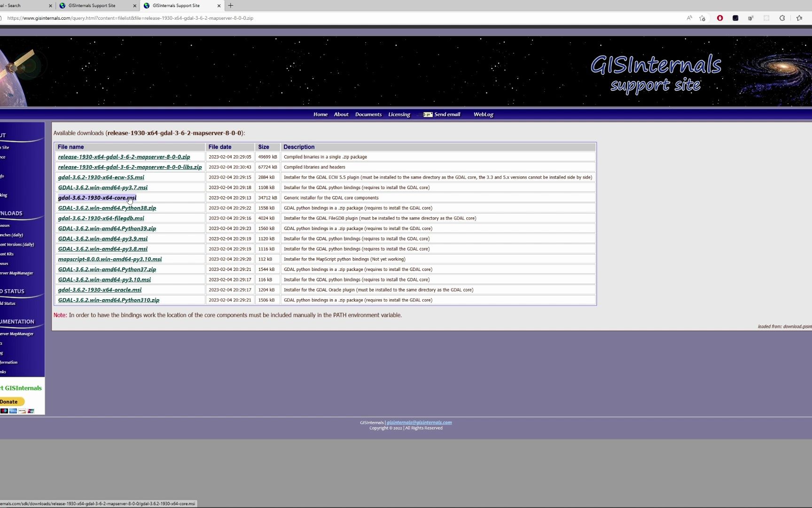
Task: Open the MapManager link under the Downloads heading
Action: 16,273
